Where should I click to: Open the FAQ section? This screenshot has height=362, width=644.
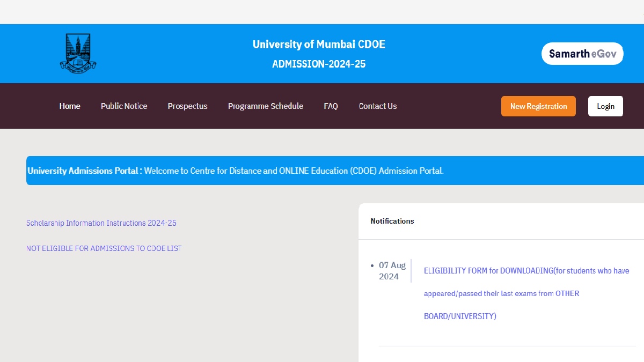point(331,106)
